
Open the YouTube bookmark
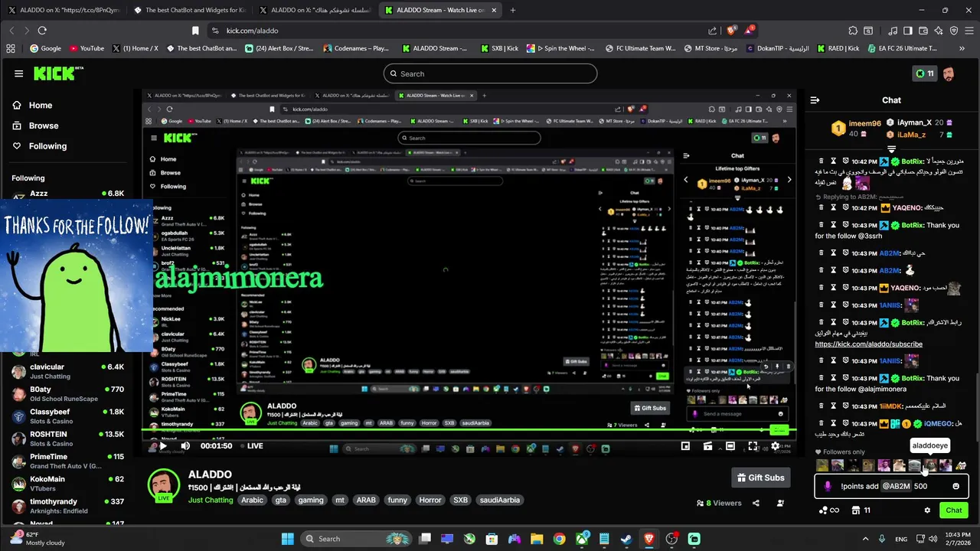pyautogui.click(x=87, y=48)
